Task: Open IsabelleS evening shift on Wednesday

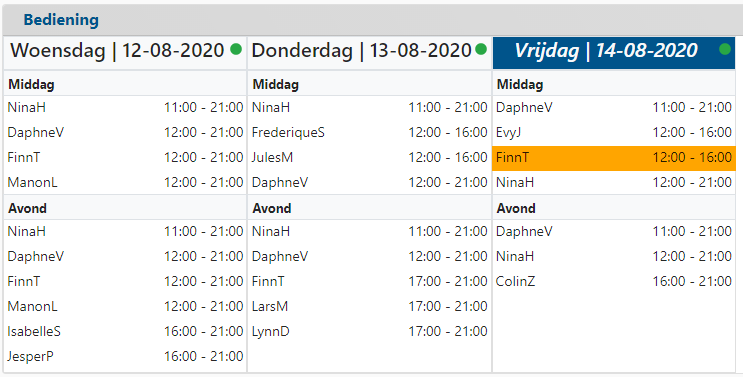Action: point(125,332)
